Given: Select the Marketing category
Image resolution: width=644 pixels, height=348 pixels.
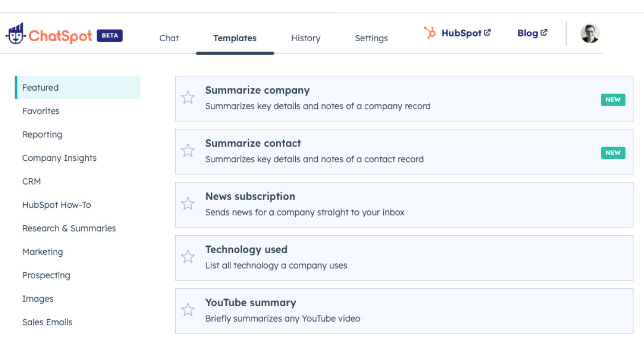Looking at the screenshot, I should point(43,252).
